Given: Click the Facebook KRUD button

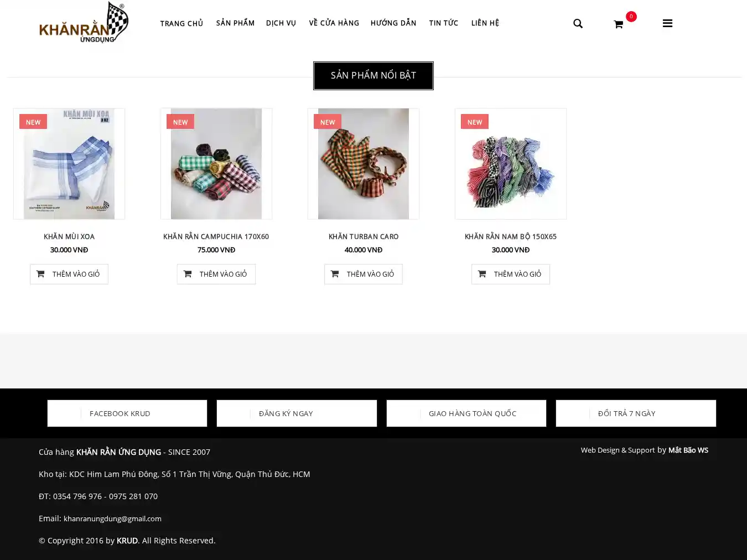Looking at the screenshot, I should [x=127, y=413].
